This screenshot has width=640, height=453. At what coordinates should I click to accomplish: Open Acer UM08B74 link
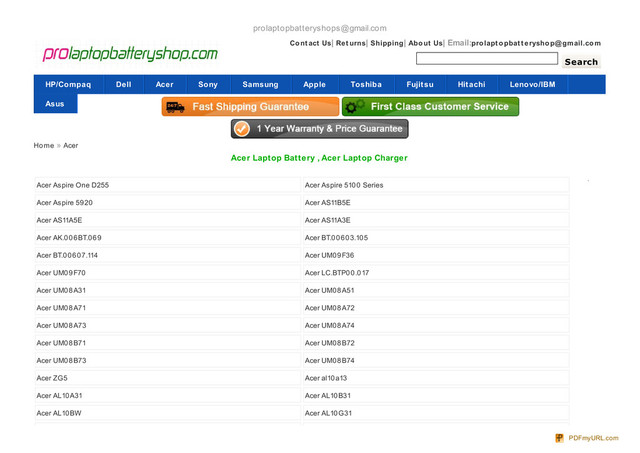pos(329,361)
